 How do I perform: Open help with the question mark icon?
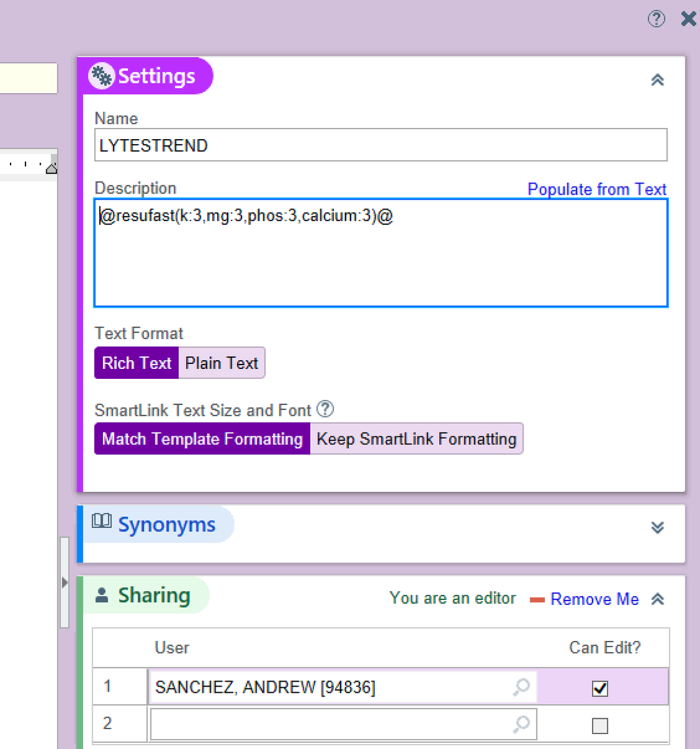tap(656, 19)
